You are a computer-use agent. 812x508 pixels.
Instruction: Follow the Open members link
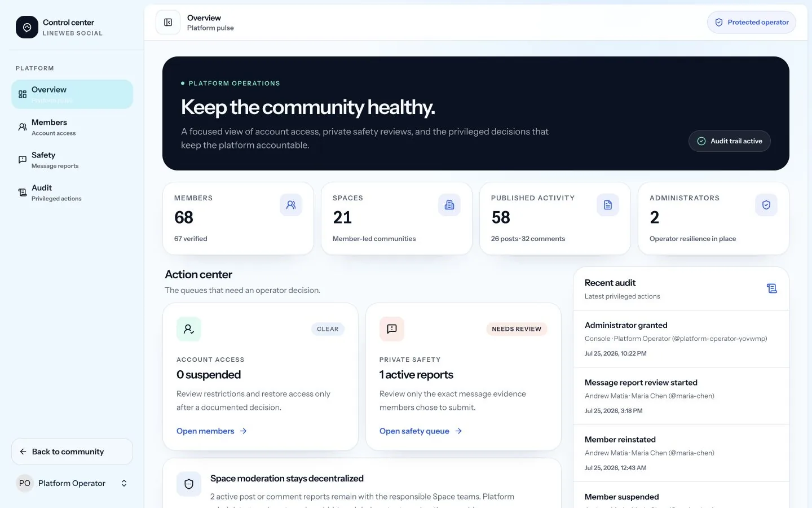[211, 431]
